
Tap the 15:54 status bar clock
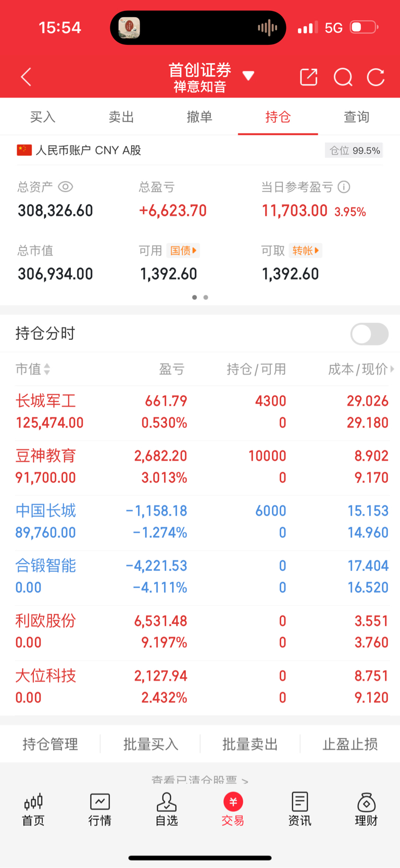coord(60,28)
